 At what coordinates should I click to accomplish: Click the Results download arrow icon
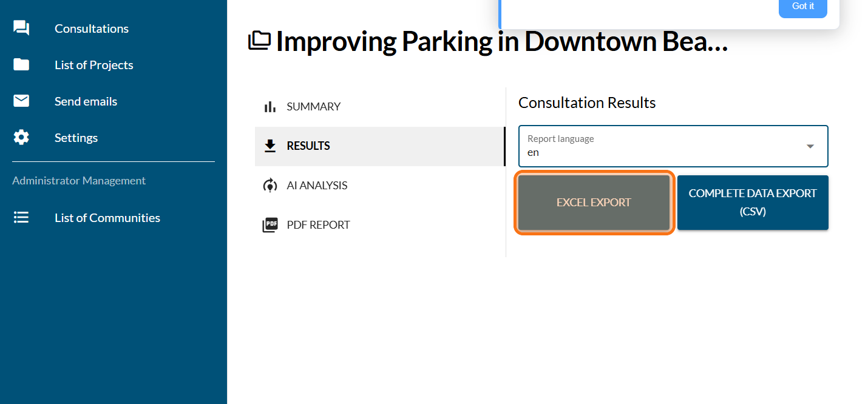[x=270, y=146]
